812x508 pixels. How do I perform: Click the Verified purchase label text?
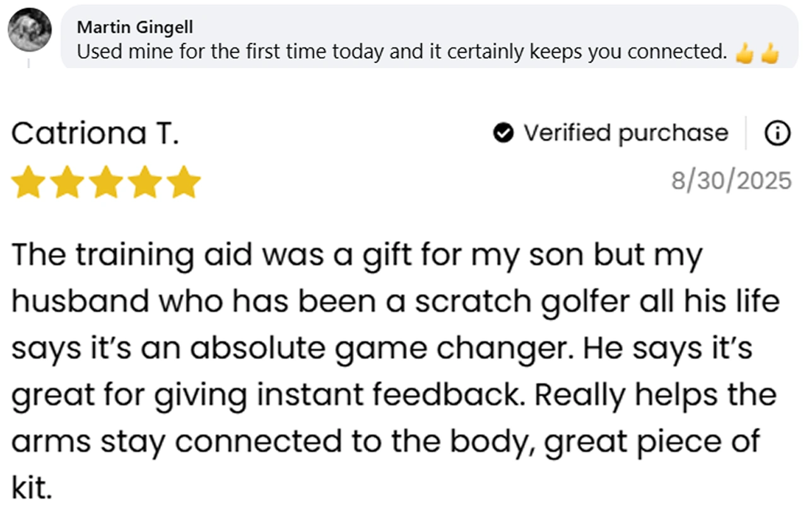pos(625,133)
